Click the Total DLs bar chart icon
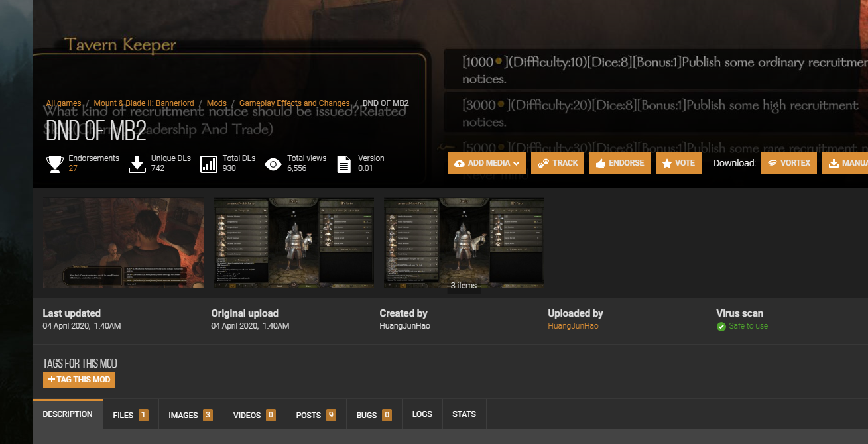This screenshot has height=444, width=868. [x=209, y=164]
